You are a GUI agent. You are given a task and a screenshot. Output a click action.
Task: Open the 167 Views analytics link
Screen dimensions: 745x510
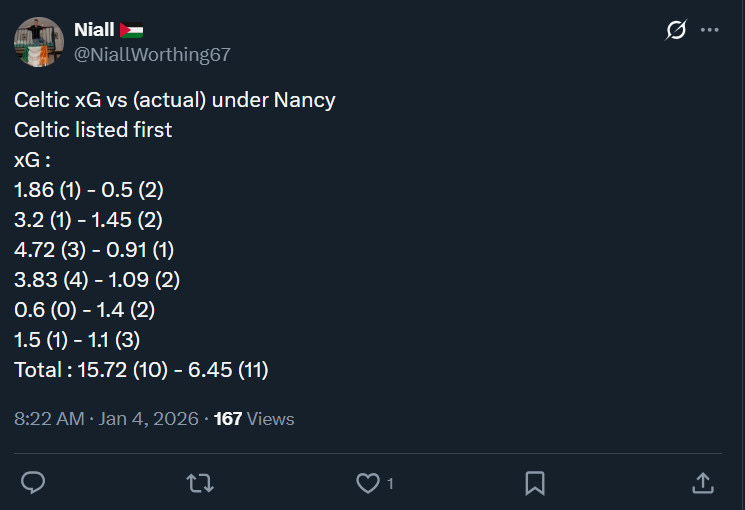254,419
